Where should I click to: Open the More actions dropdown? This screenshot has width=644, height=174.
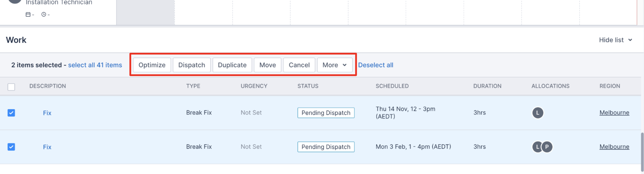(x=335, y=65)
